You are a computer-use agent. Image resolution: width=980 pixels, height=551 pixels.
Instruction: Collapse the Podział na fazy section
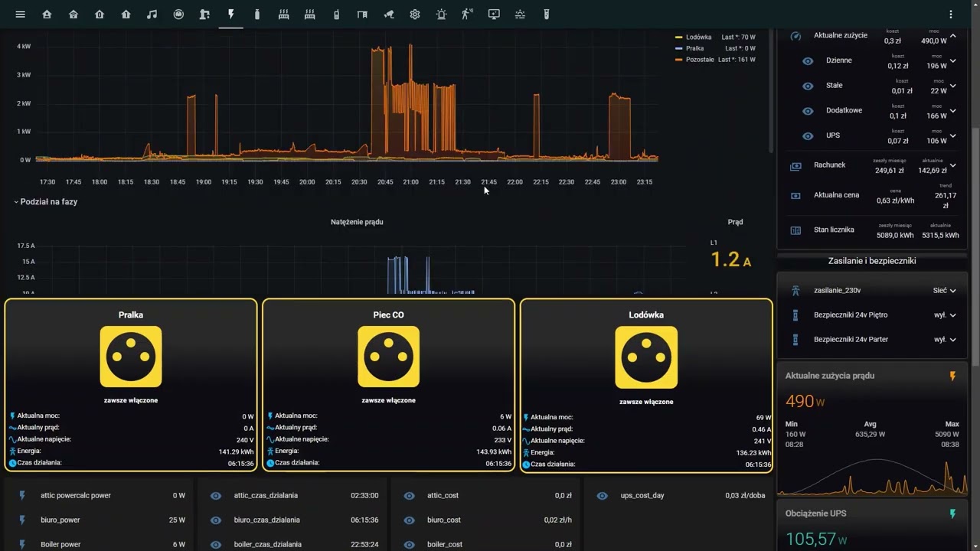pos(46,202)
